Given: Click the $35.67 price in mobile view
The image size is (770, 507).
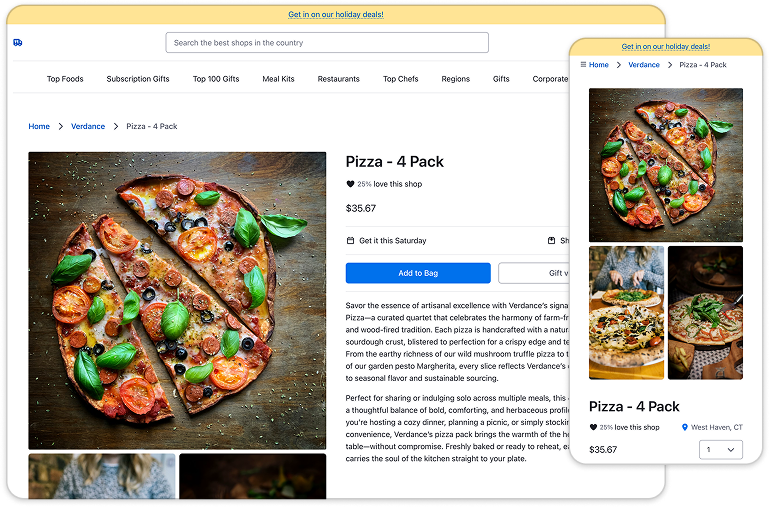Looking at the screenshot, I should 603,450.
